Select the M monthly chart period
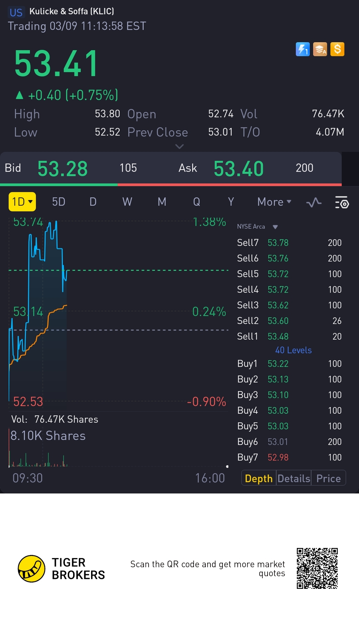This screenshot has width=359, height=644. 162,202
